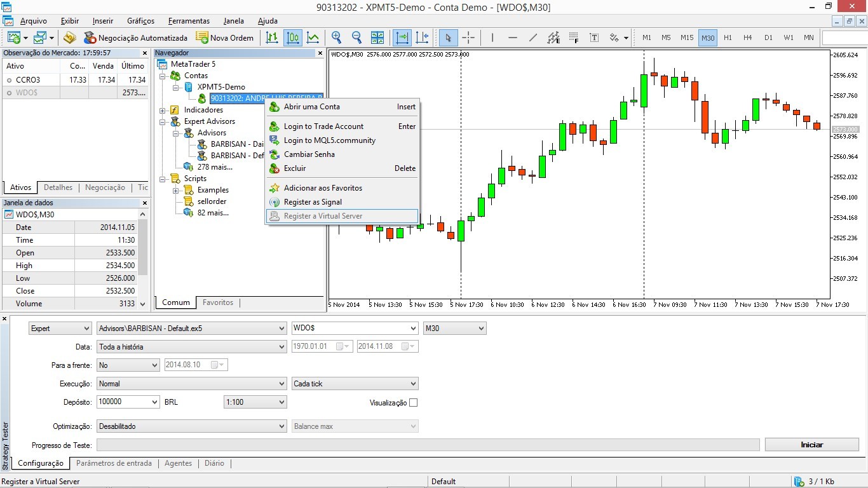Switch timeframe to MN
The height and width of the screenshot is (488, 868).
point(809,37)
